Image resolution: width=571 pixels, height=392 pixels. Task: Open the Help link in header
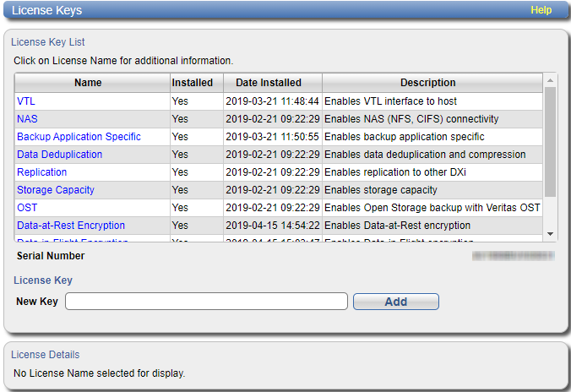[x=541, y=10]
